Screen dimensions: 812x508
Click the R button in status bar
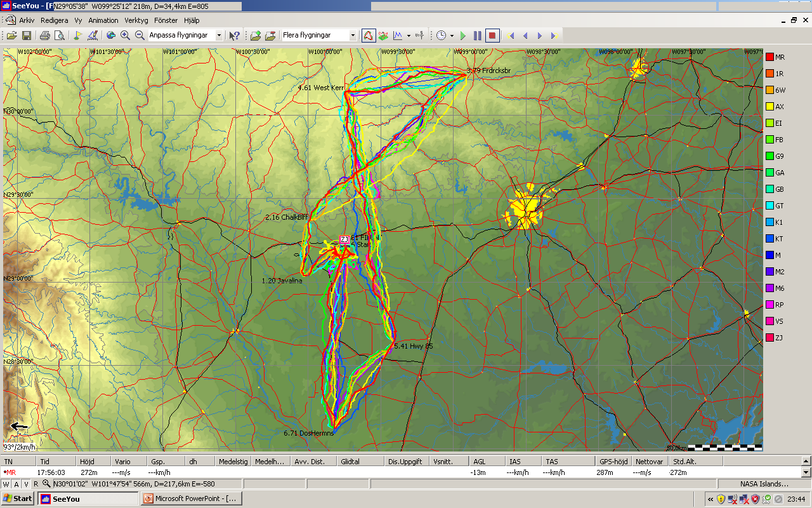tap(36, 484)
